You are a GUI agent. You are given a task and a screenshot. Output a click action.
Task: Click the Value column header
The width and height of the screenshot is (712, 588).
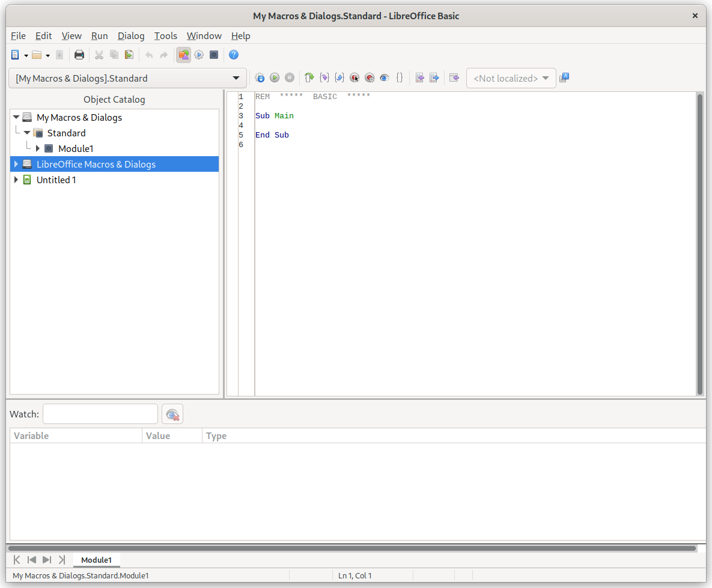pos(172,435)
